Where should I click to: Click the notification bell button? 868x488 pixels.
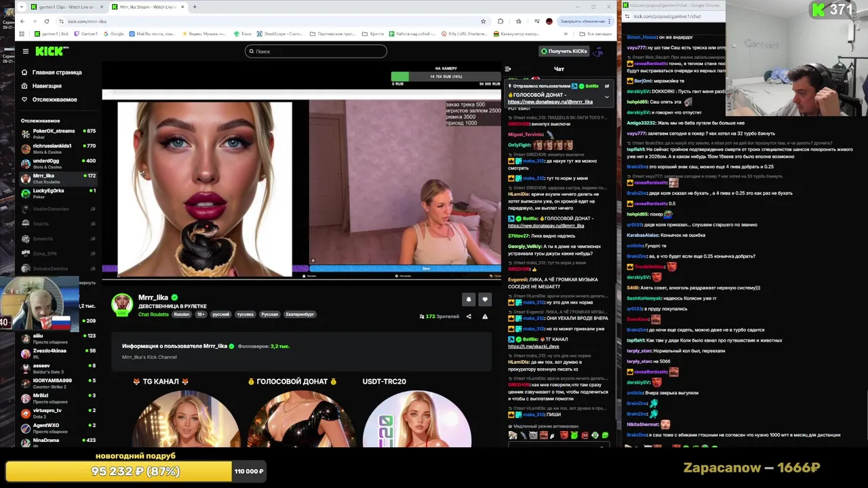pyautogui.click(x=469, y=299)
